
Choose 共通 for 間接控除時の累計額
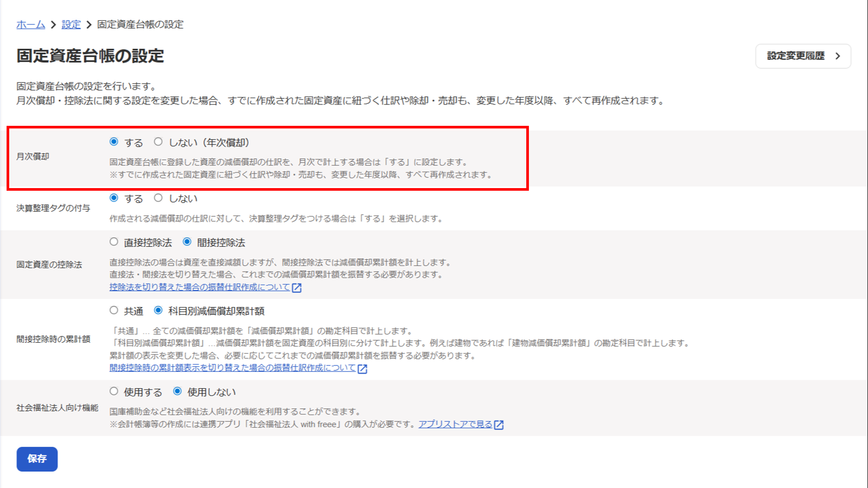click(x=114, y=310)
